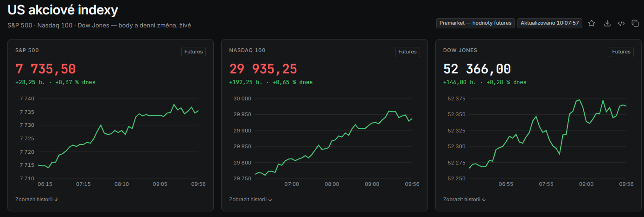Copy the widget with the duplicate icon
The image size is (644, 217).
(x=635, y=23)
